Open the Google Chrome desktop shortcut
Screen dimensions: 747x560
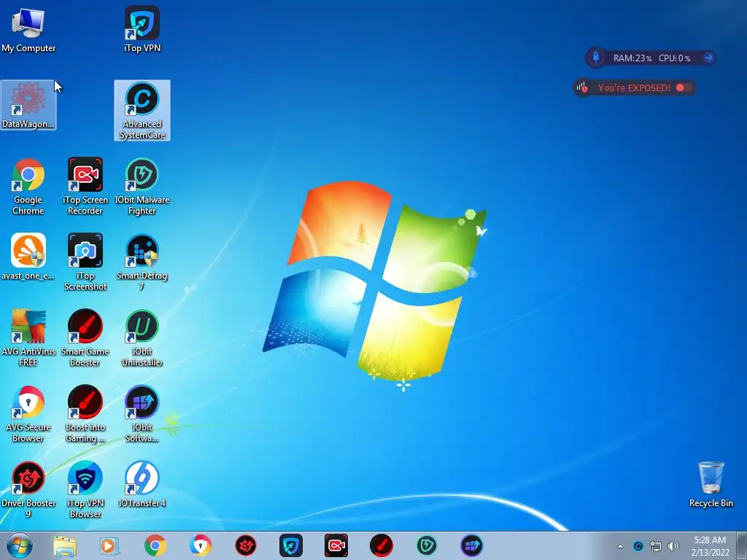pos(28,187)
